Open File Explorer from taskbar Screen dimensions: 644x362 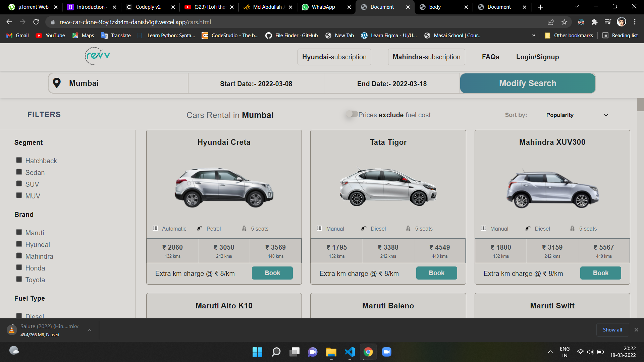point(331,352)
